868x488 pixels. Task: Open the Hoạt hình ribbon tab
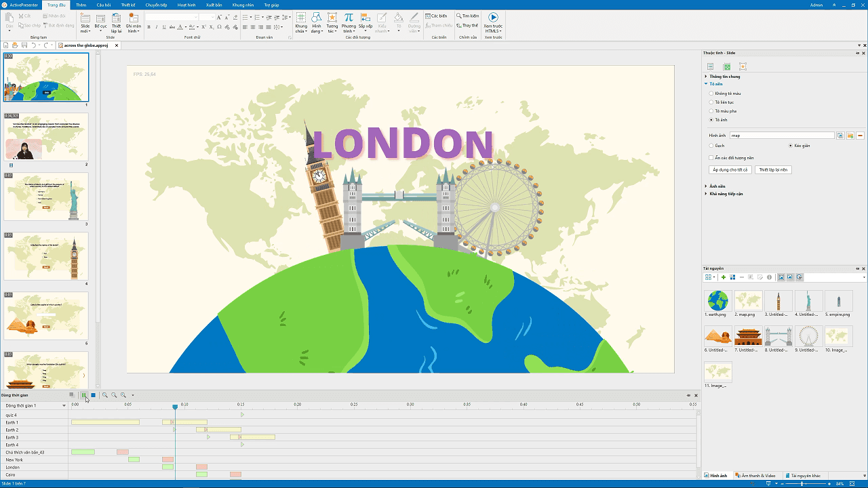coord(186,5)
